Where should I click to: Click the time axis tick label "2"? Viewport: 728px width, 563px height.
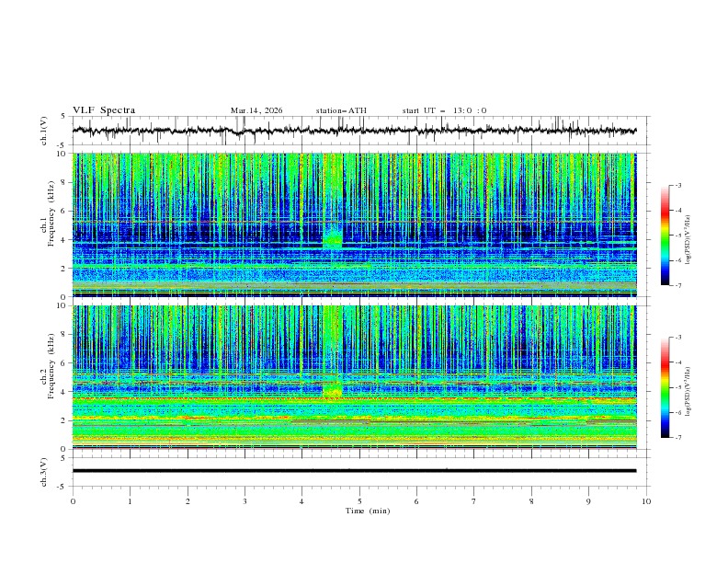(188, 501)
